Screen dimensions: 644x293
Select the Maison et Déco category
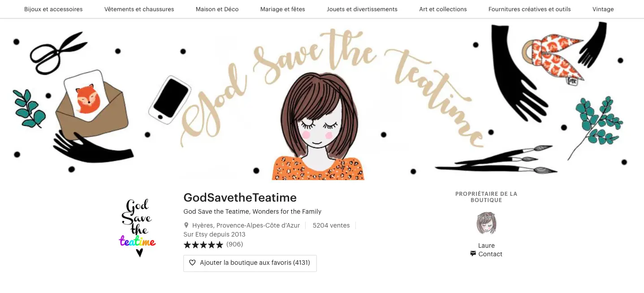click(217, 9)
